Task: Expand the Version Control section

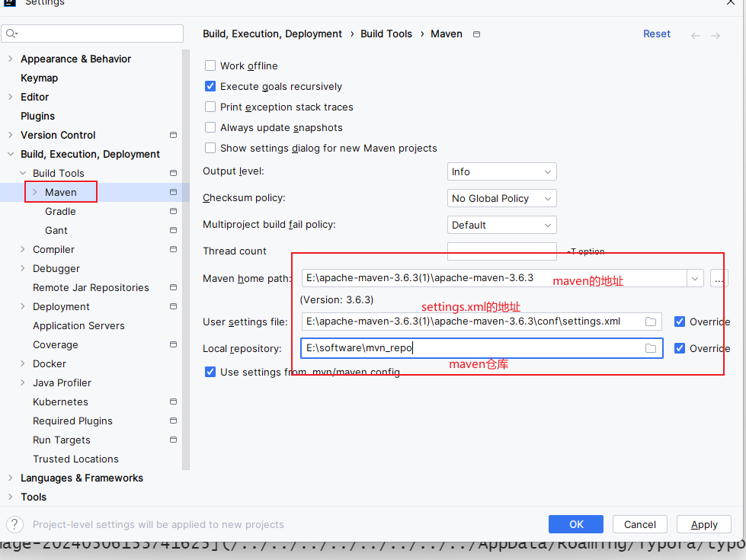Action: point(11,135)
